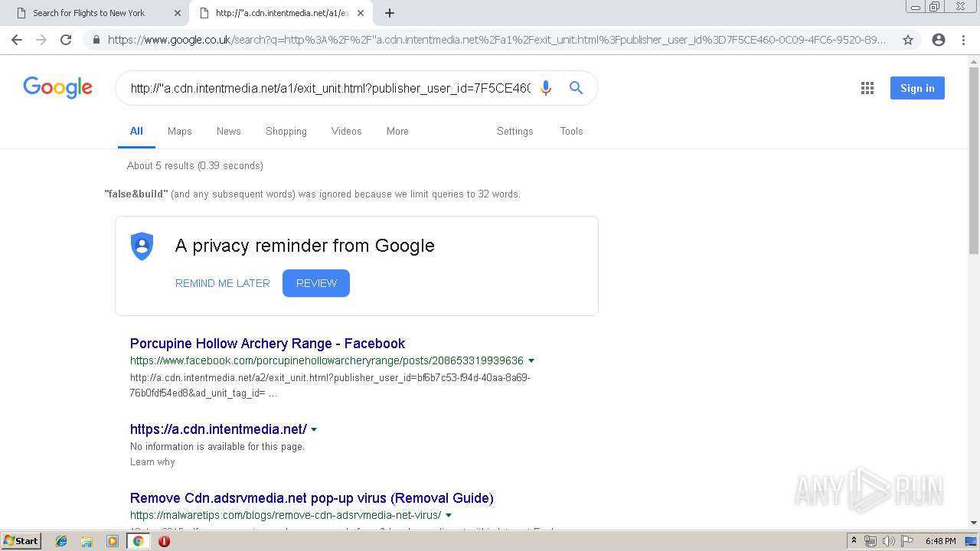
Task: Choose REMIND ME LATER on the privacy reminder
Action: coord(223,283)
